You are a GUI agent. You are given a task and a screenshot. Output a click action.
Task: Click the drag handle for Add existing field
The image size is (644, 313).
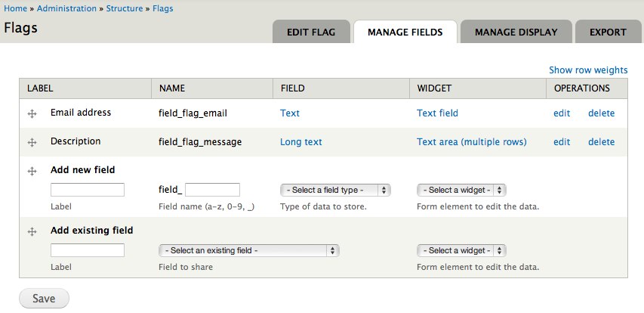[32, 232]
